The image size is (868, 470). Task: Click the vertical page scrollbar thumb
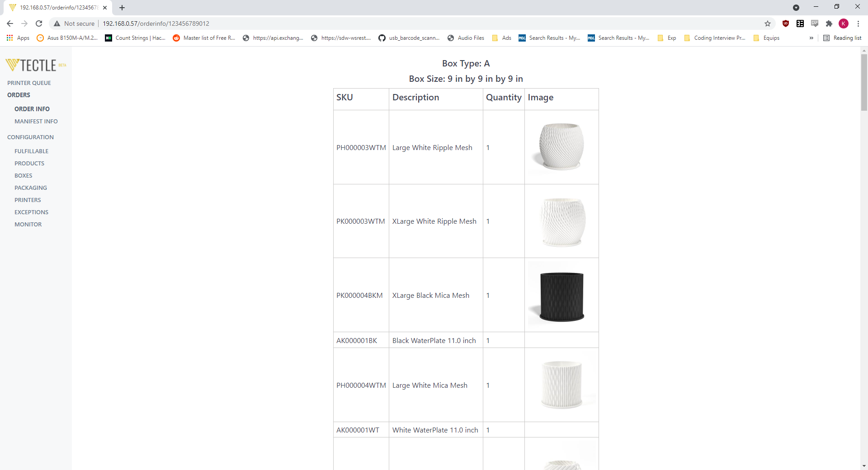[x=864, y=82]
